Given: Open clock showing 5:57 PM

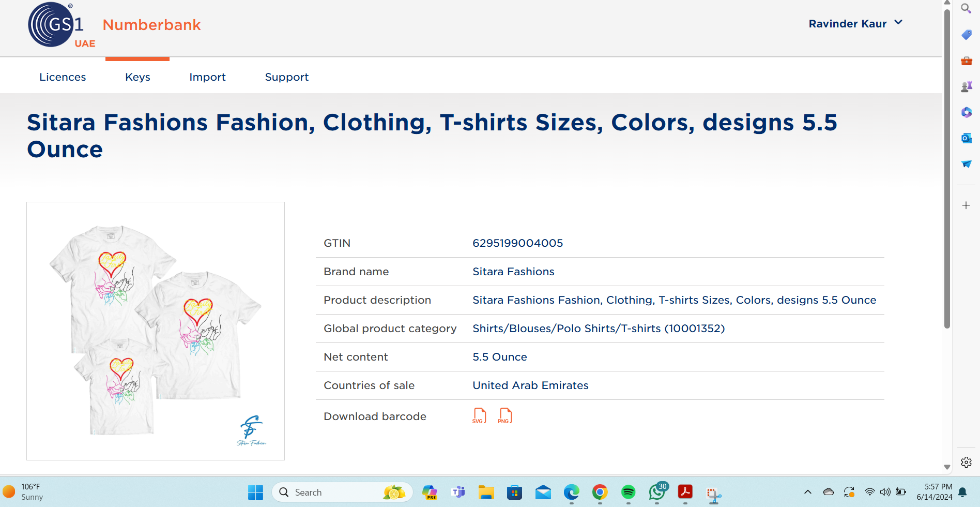Looking at the screenshot, I should pos(935,492).
